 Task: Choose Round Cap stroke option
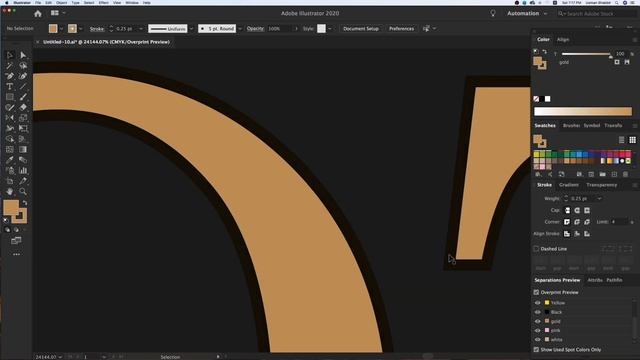coord(577,210)
